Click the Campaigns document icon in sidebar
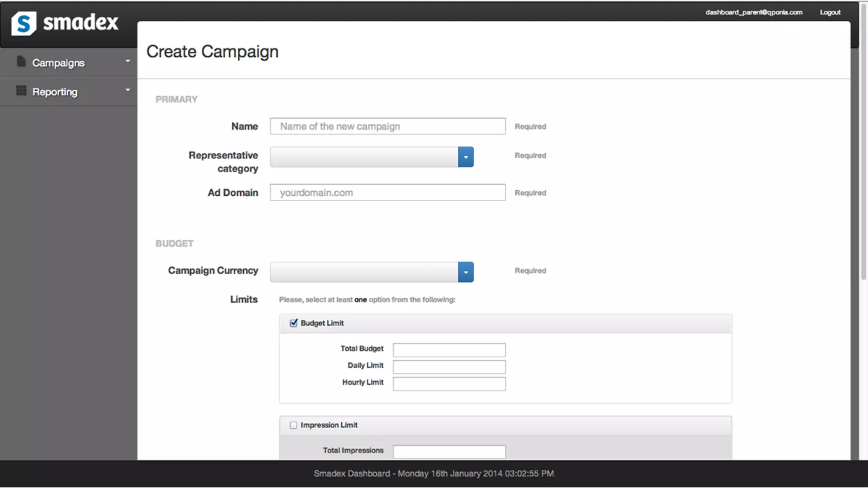The width and height of the screenshot is (868, 488). [x=21, y=62]
